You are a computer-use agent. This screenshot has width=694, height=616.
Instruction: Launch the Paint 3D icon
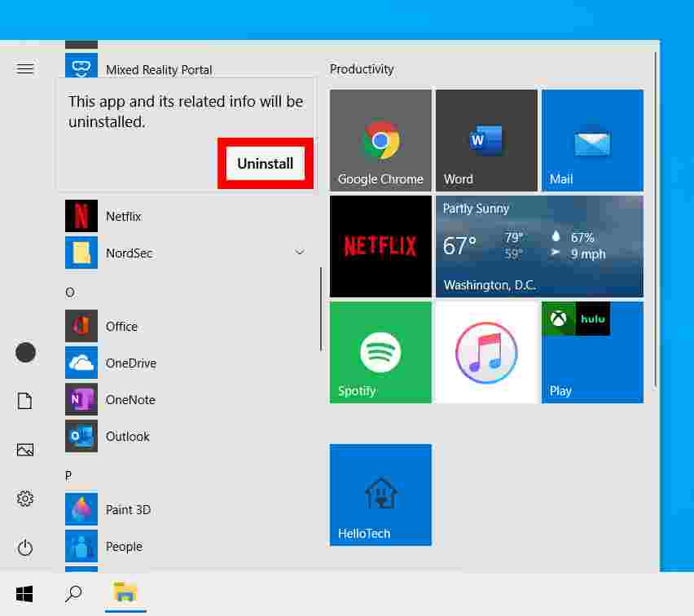pos(81,509)
